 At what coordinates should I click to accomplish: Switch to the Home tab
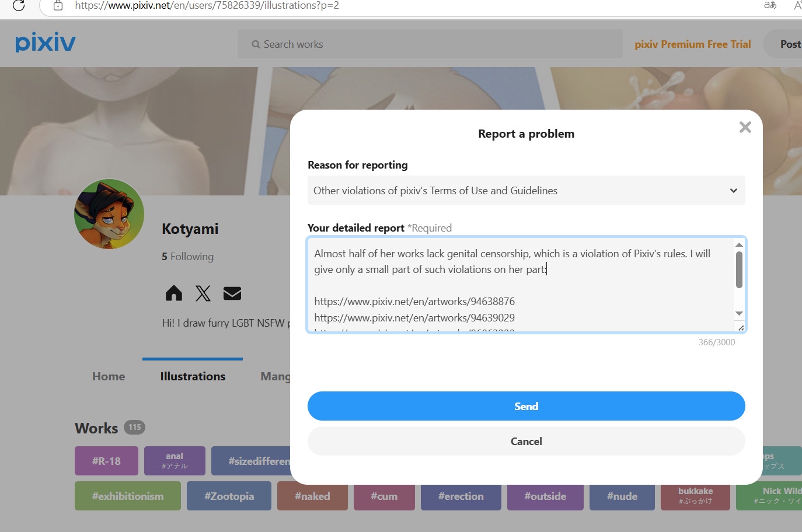tap(109, 376)
